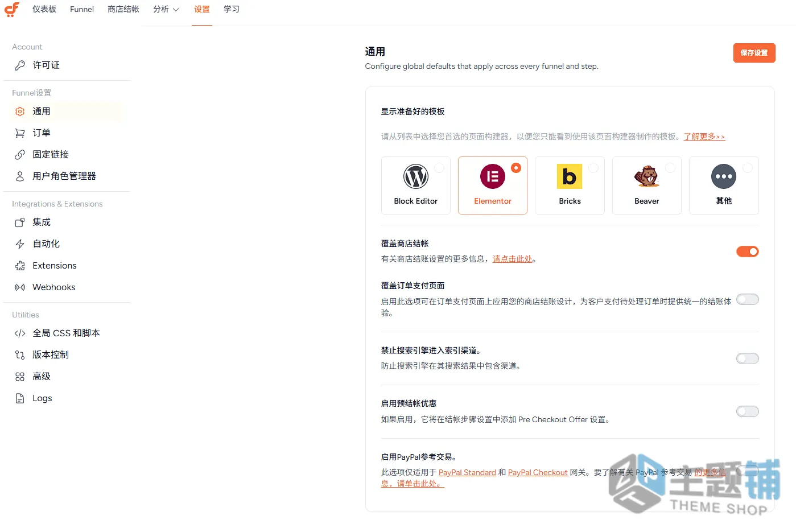The width and height of the screenshot is (796, 532).
Task: Click the integration icon beside 集成
Action: 20,222
